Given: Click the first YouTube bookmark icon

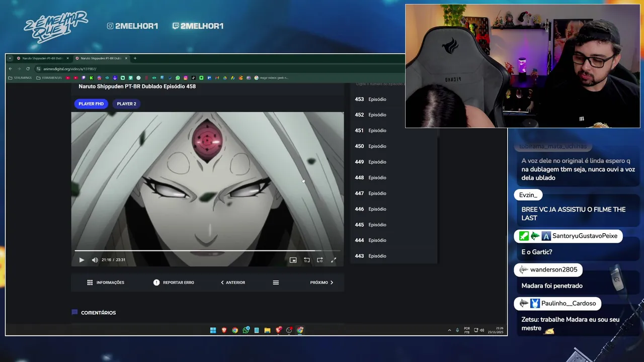Looking at the screenshot, I should point(68,78).
